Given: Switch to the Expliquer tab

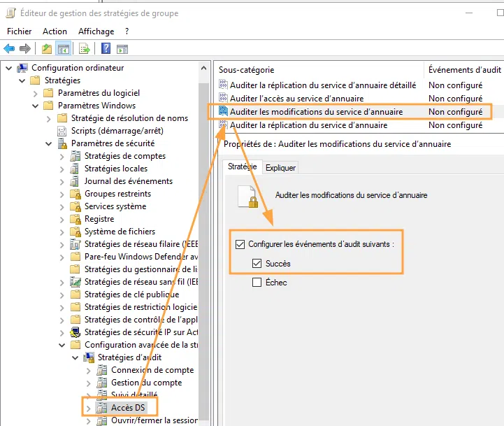Looking at the screenshot, I should (280, 168).
